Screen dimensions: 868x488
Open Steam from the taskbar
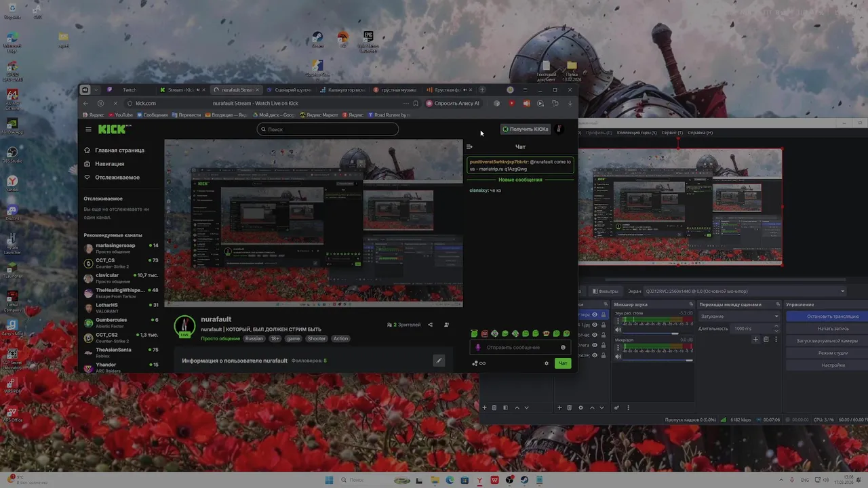pyautogui.click(x=524, y=480)
